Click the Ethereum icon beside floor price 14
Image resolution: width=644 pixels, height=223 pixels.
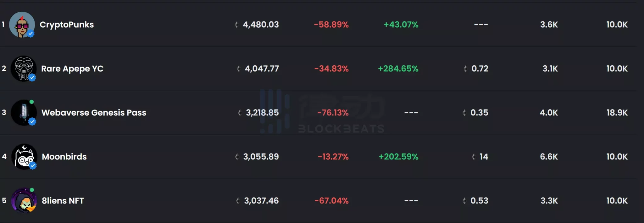click(474, 156)
